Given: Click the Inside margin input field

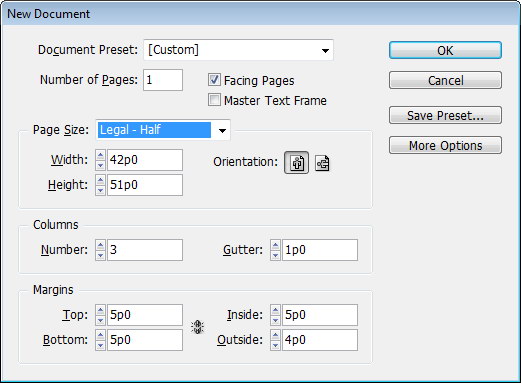Looking at the screenshot, I should tap(320, 315).
